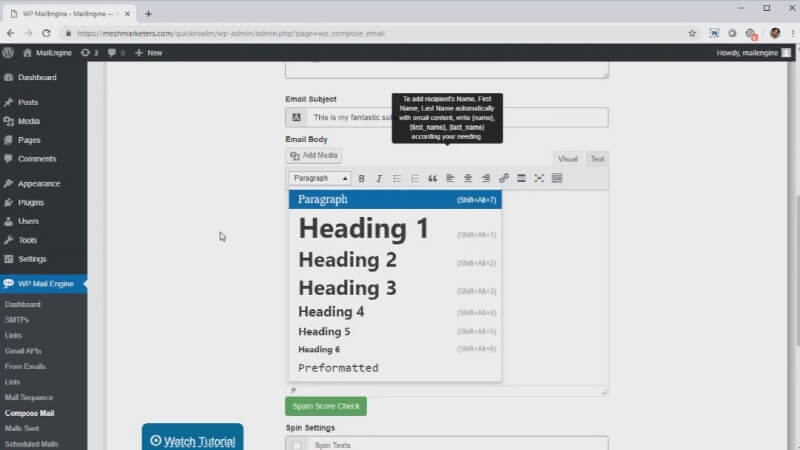Align text right

point(486,179)
